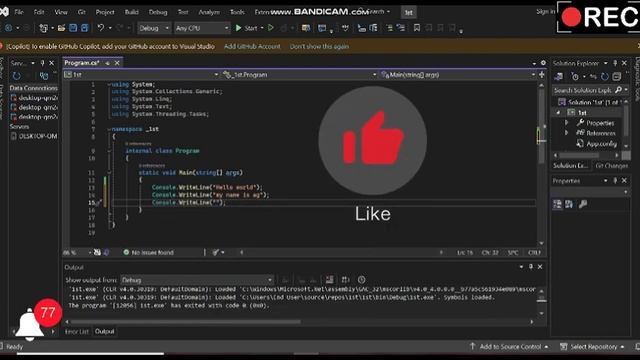This screenshot has width=640, height=360.
Task: Open the Edit menu
Action: [39, 12]
